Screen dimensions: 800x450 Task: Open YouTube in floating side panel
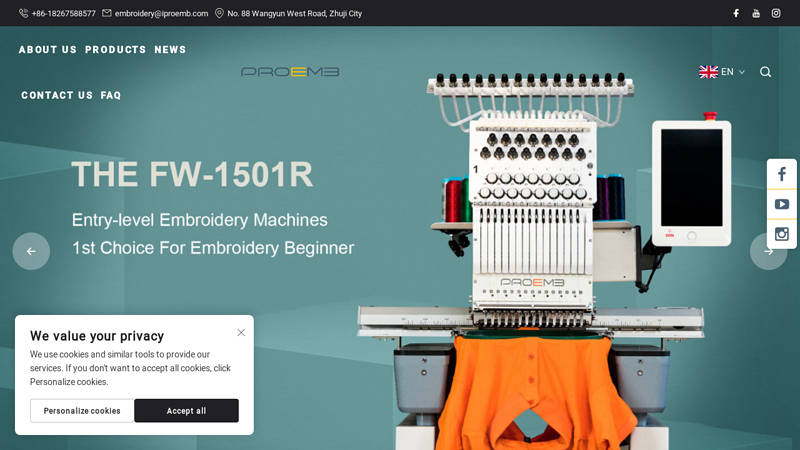coord(782,204)
